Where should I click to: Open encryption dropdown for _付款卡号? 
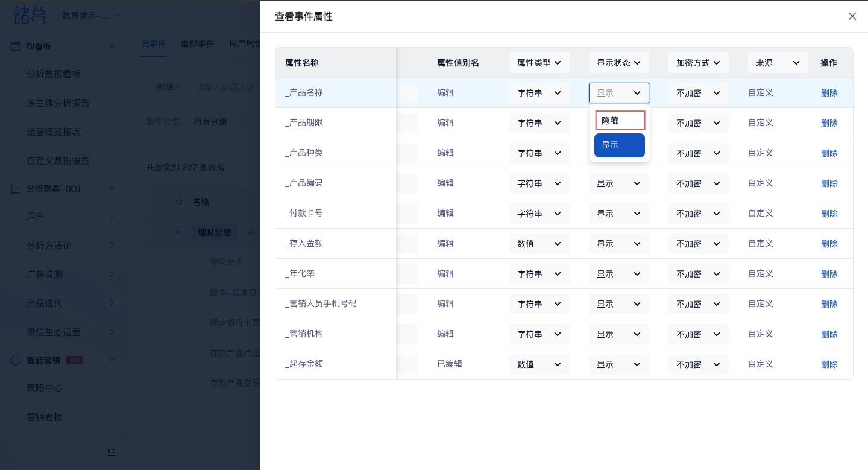point(698,214)
